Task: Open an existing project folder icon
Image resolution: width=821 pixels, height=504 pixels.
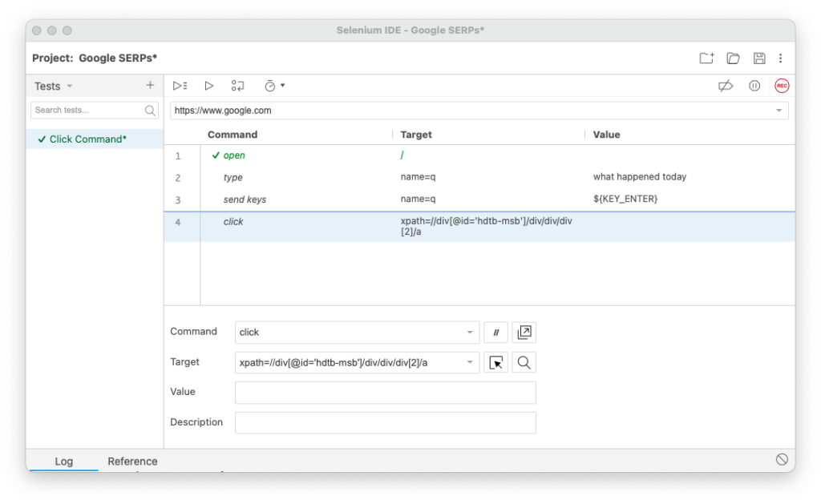Action: [733, 58]
